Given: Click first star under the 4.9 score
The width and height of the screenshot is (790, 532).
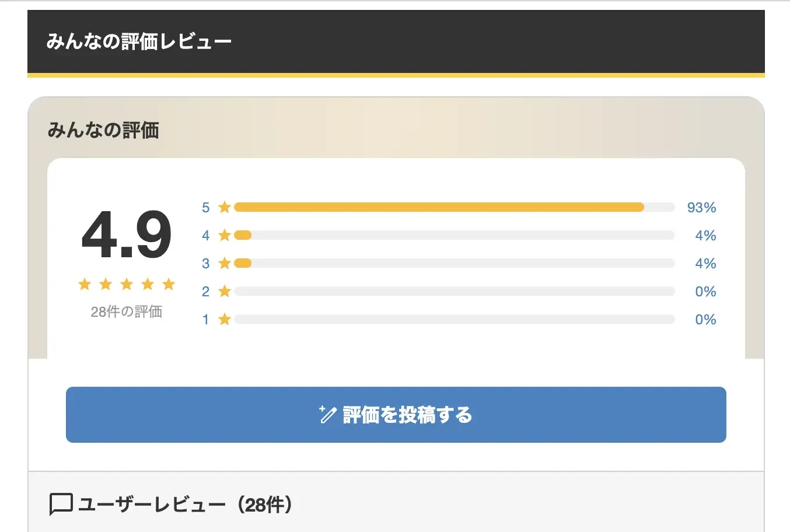Looking at the screenshot, I should click(85, 284).
